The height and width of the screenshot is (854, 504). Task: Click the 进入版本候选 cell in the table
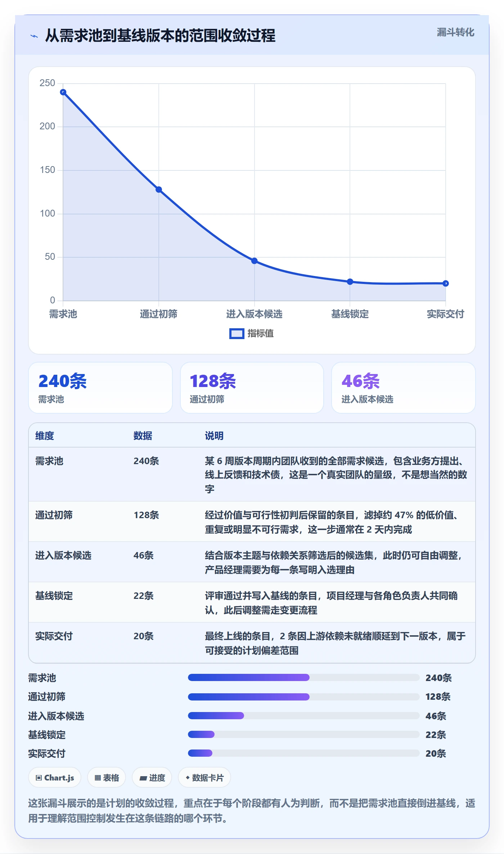click(63, 555)
